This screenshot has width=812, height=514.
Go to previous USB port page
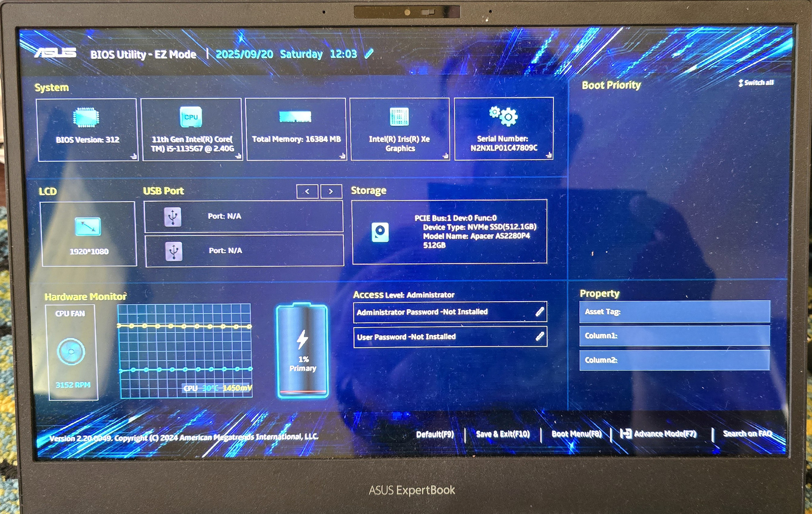[x=307, y=191]
